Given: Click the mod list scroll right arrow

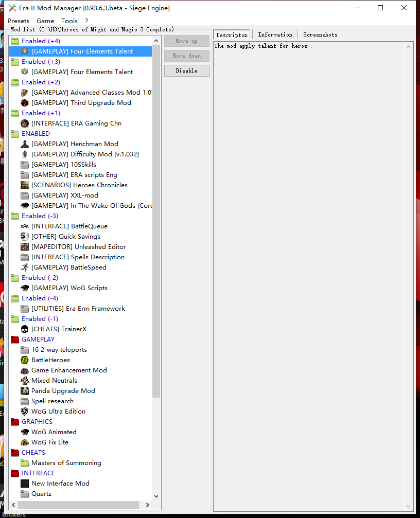Looking at the screenshot, I should pos(148,505).
